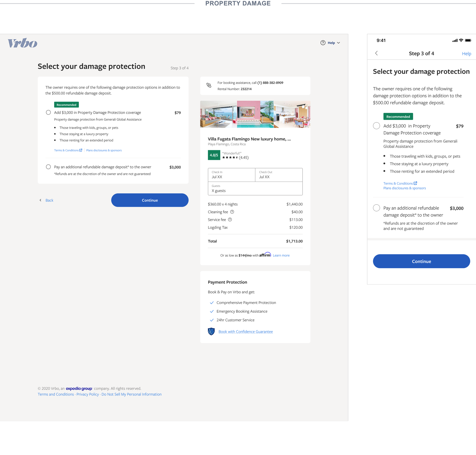Open the Check In date field

tap(231, 175)
